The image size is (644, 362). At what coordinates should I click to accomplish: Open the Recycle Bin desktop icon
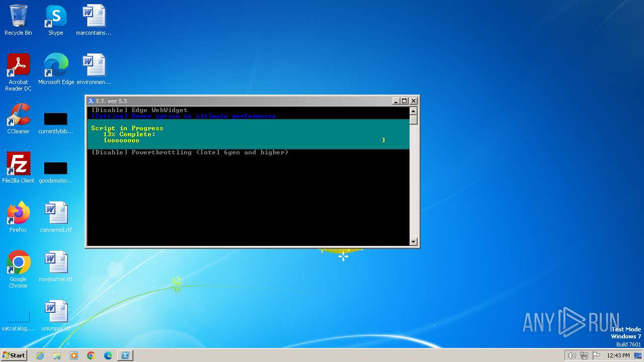click(x=18, y=20)
